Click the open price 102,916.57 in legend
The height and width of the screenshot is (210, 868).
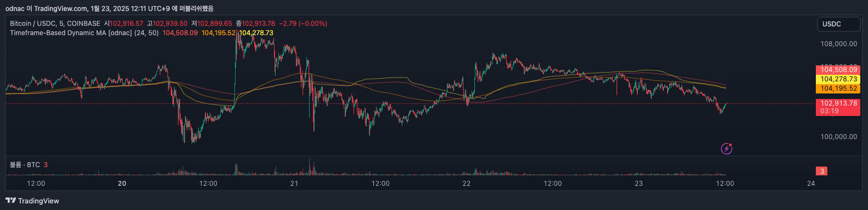pyautogui.click(x=126, y=24)
